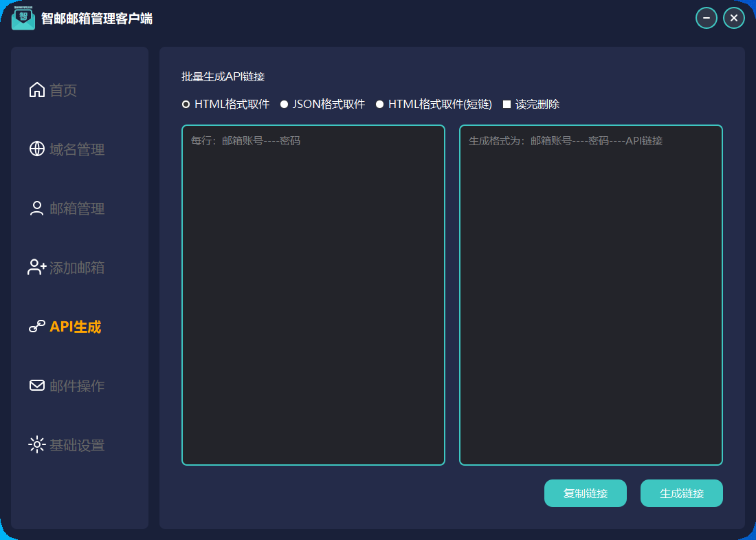
Task: Go to the 基础设置 menu label
Action: pyautogui.click(x=77, y=445)
